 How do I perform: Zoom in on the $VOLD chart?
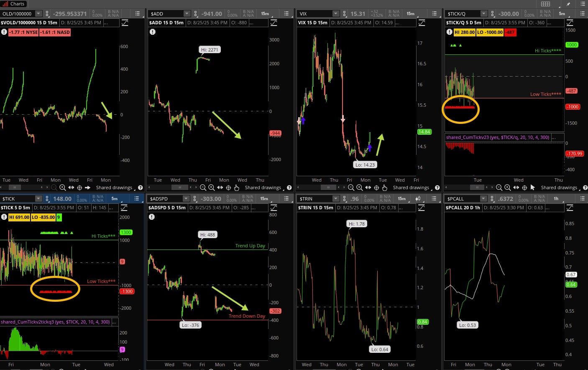62,188
